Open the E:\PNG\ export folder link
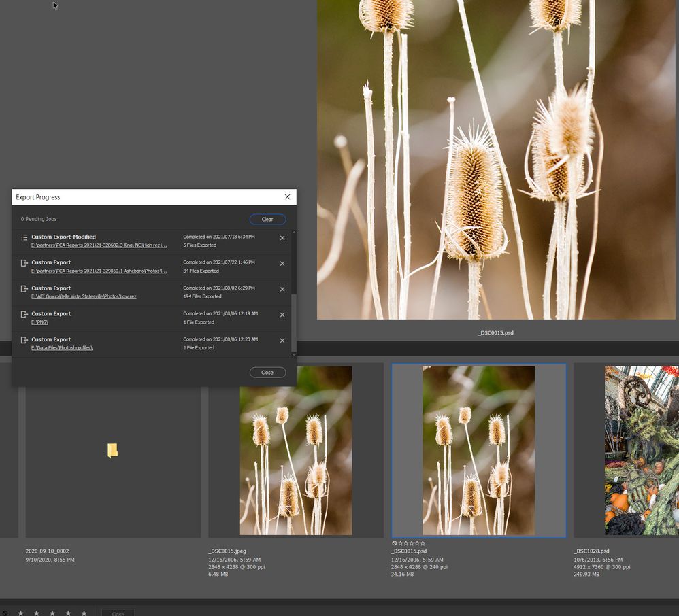679x616 pixels. point(39,322)
